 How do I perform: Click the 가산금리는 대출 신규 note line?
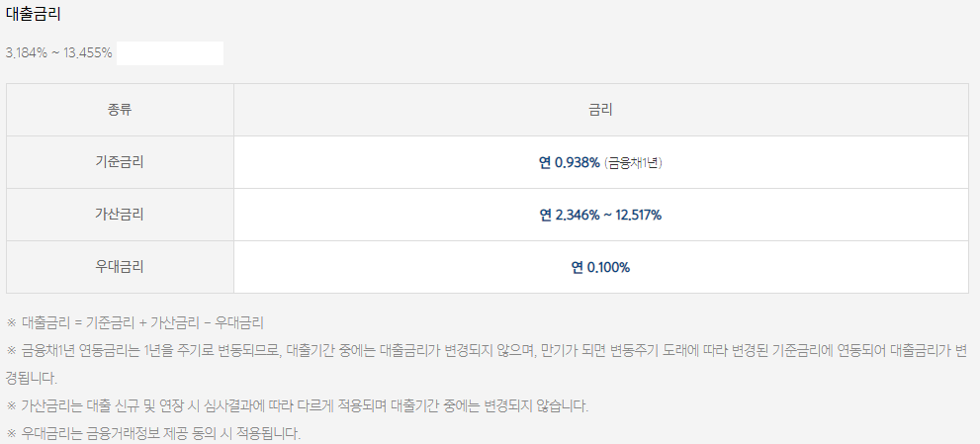tap(298, 405)
